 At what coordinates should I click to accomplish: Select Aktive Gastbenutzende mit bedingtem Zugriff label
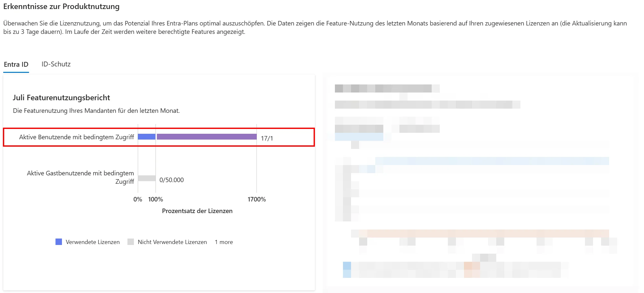pos(80,177)
